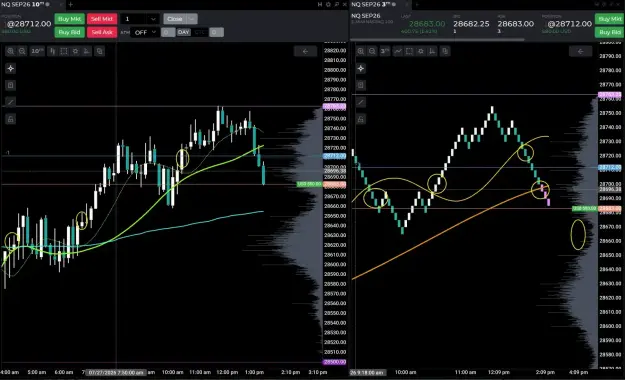Zoom out on the left chart toolbar

(22, 51)
